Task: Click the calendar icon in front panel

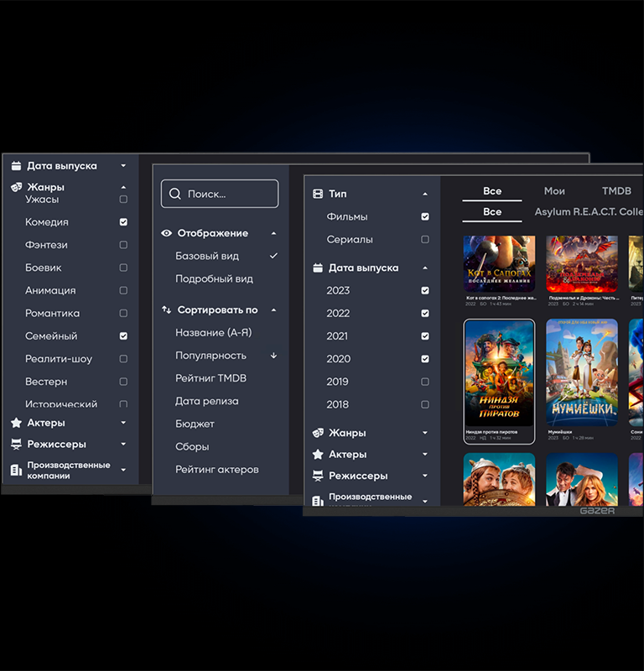Action: (318, 268)
